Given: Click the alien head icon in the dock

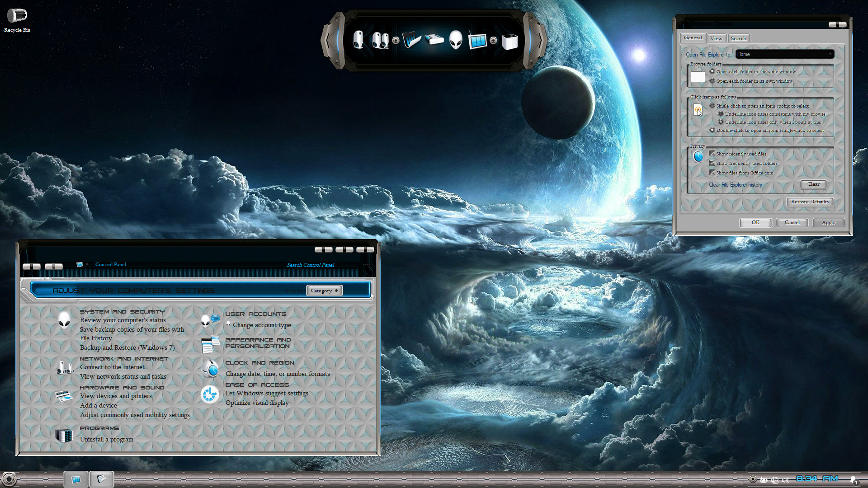Looking at the screenshot, I should coord(456,41).
